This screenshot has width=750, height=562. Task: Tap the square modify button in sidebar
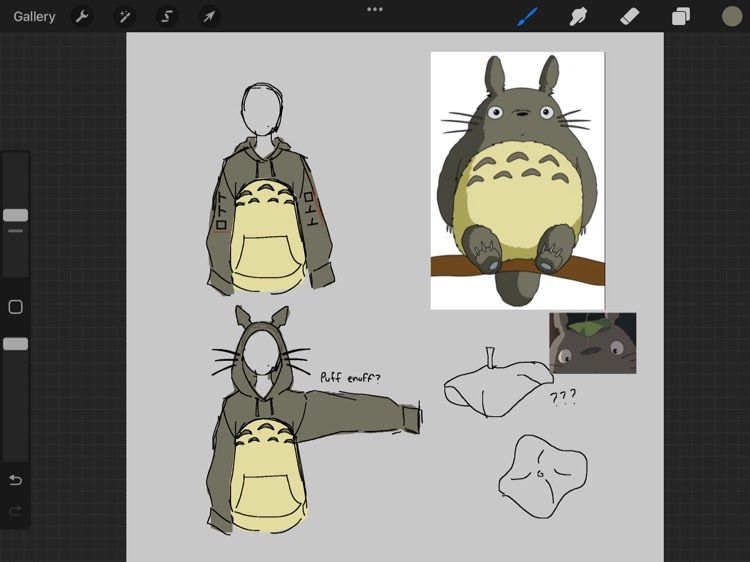coord(16,307)
